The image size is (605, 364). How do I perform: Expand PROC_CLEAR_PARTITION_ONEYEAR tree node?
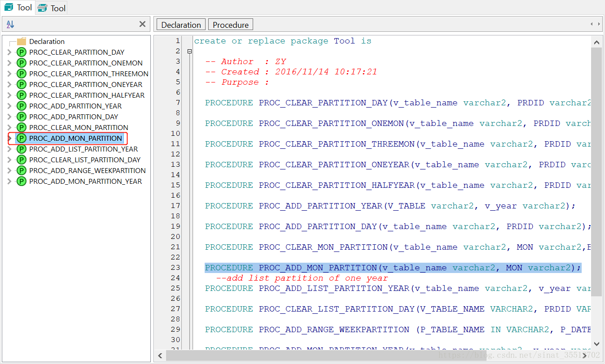click(9, 84)
